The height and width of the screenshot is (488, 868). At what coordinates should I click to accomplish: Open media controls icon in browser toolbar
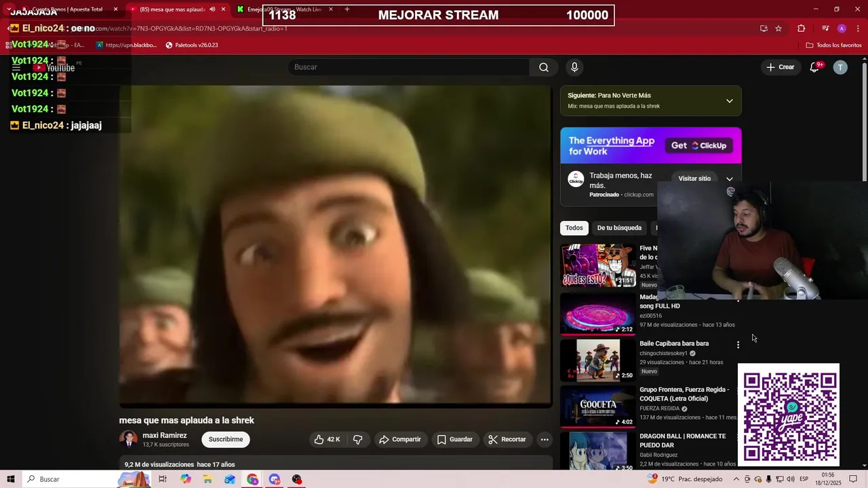825,28
